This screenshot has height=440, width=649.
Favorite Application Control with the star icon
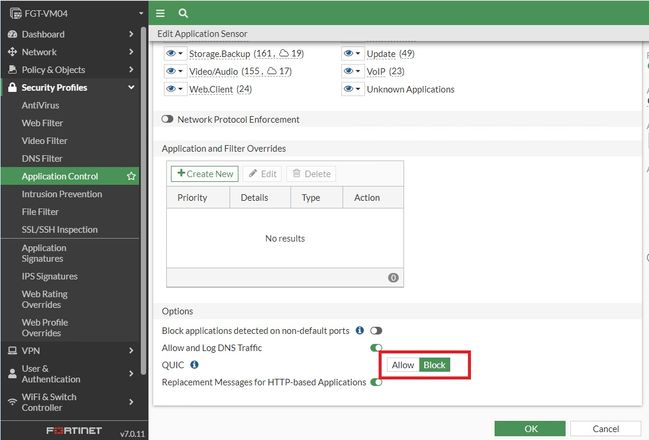[x=131, y=176]
